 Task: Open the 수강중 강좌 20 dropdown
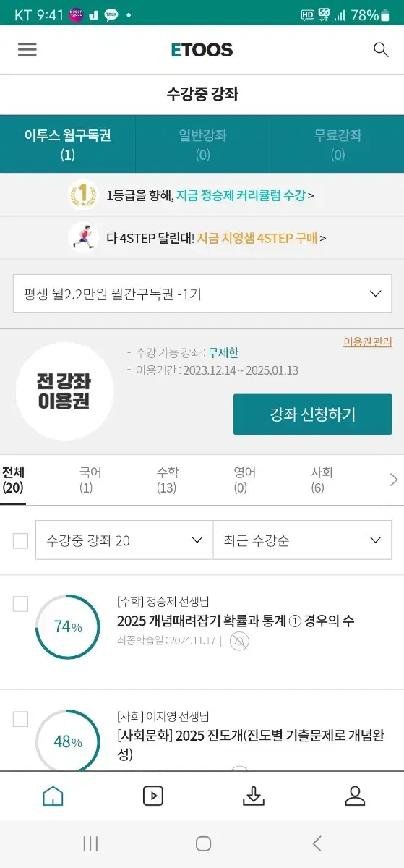tap(124, 540)
